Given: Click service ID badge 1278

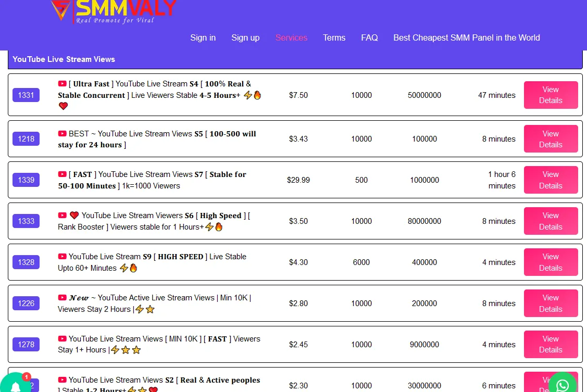Looking at the screenshot, I should click(x=26, y=345).
